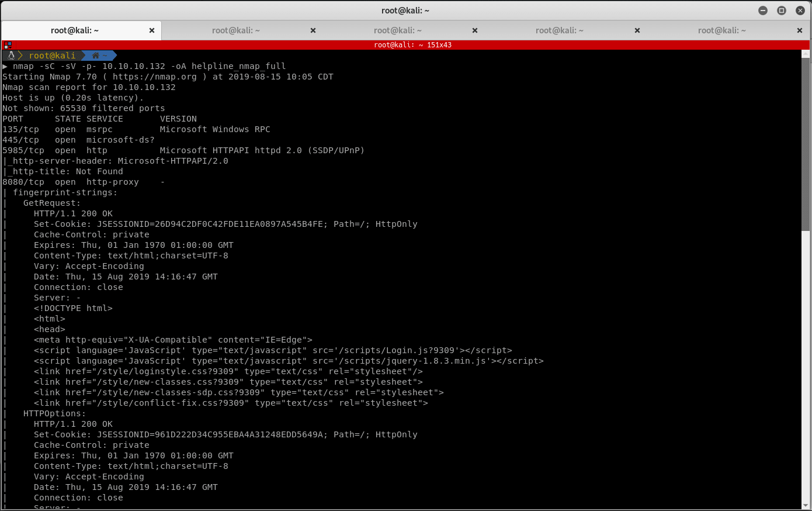Close the terminal window

point(800,11)
